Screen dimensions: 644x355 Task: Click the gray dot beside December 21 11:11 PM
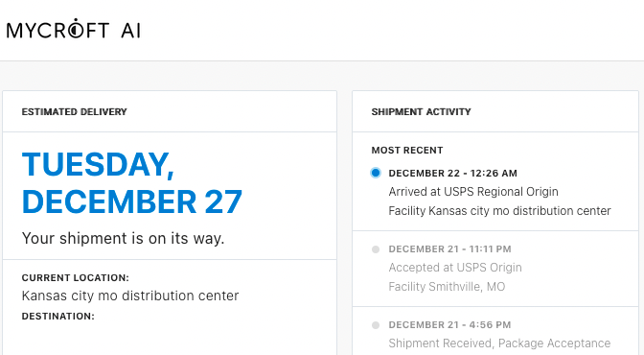pos(376,249)
